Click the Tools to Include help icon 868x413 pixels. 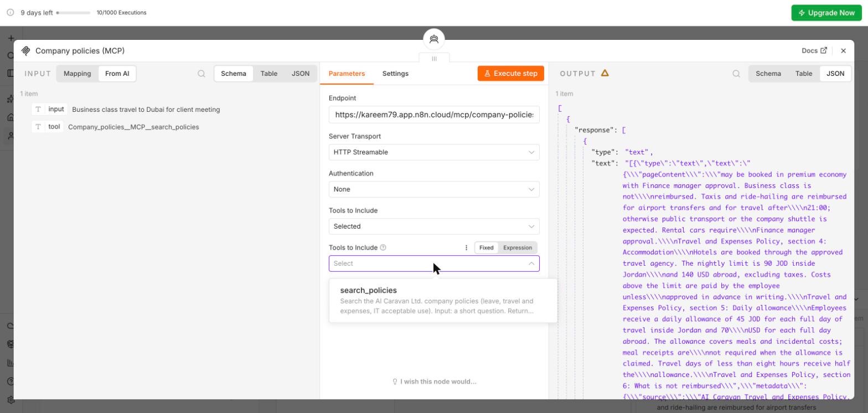[x=383, y=248]
